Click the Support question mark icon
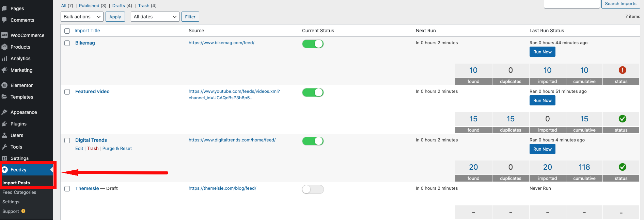This screenshot has height=220, width=644. [x=23, y=211]
